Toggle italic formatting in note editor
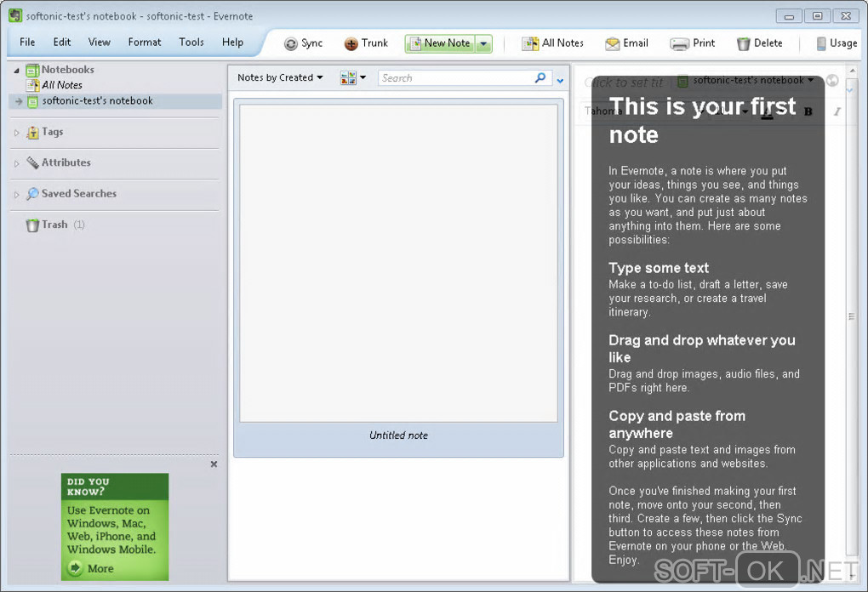This screenshot has width=868, height=592. (837, 111)
